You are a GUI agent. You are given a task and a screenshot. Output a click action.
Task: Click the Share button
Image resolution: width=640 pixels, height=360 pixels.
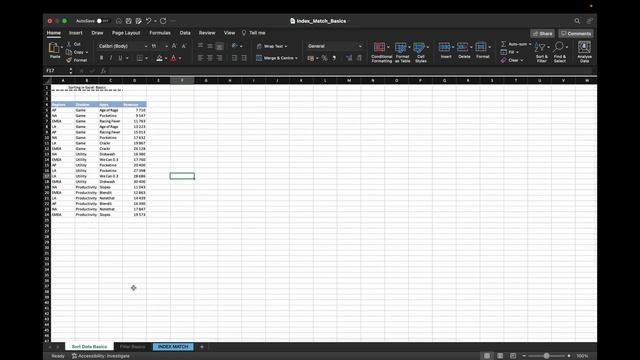click(x=542, y=33)
